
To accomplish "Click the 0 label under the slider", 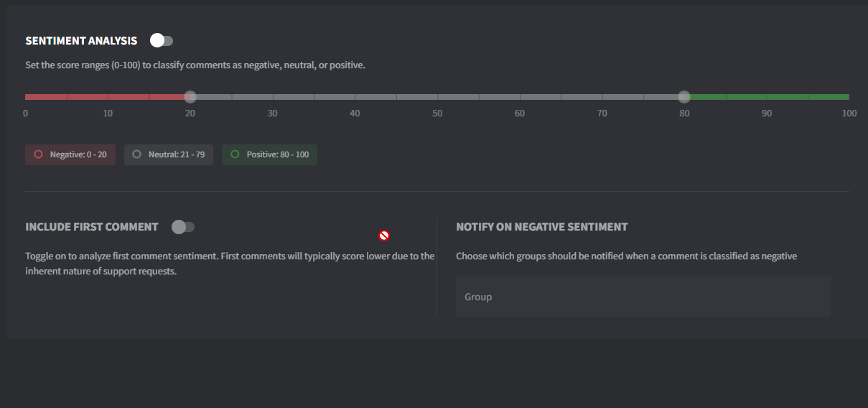I will [26, 113].
